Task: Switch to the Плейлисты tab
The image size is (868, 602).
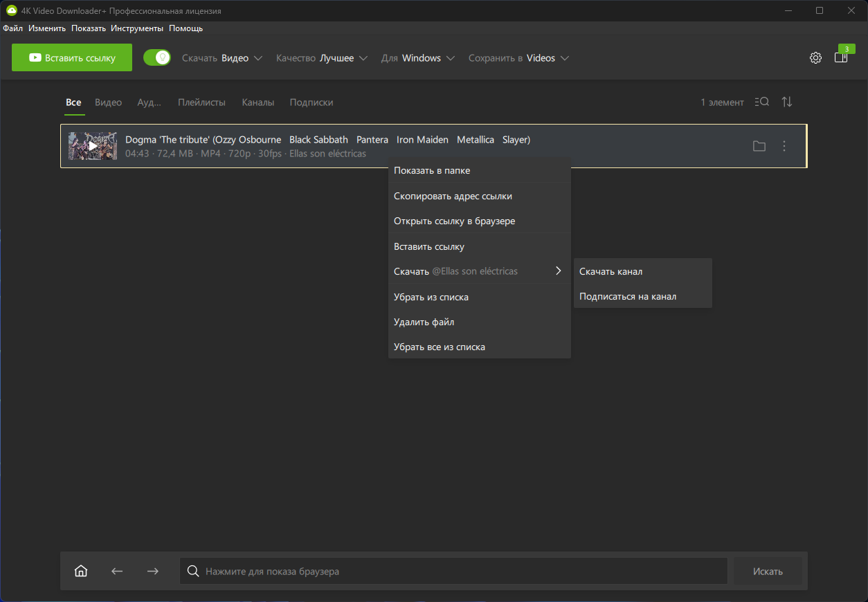Action: coord(201,102)
